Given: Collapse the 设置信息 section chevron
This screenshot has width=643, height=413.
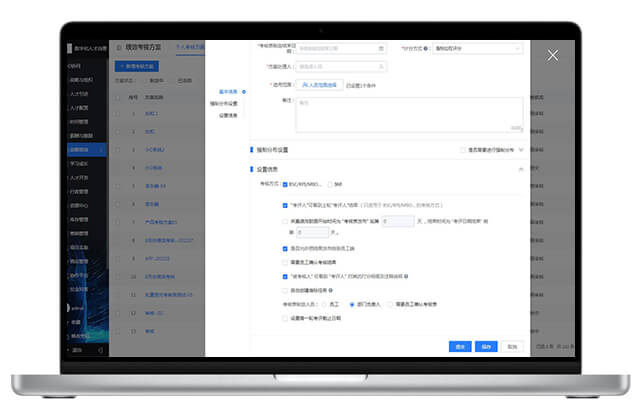Looking at the screenshot, I should click(x=521, y=169).
